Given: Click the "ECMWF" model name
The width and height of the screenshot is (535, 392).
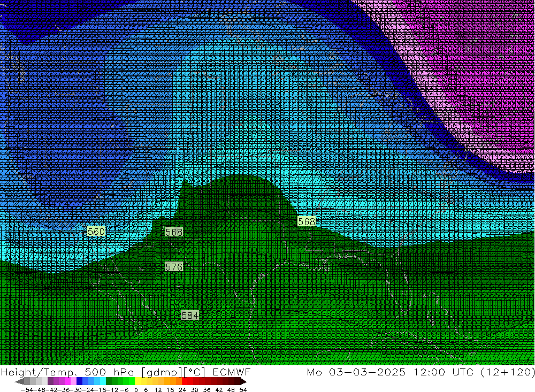Looking at the screenshot, I should tap(231, 372).
